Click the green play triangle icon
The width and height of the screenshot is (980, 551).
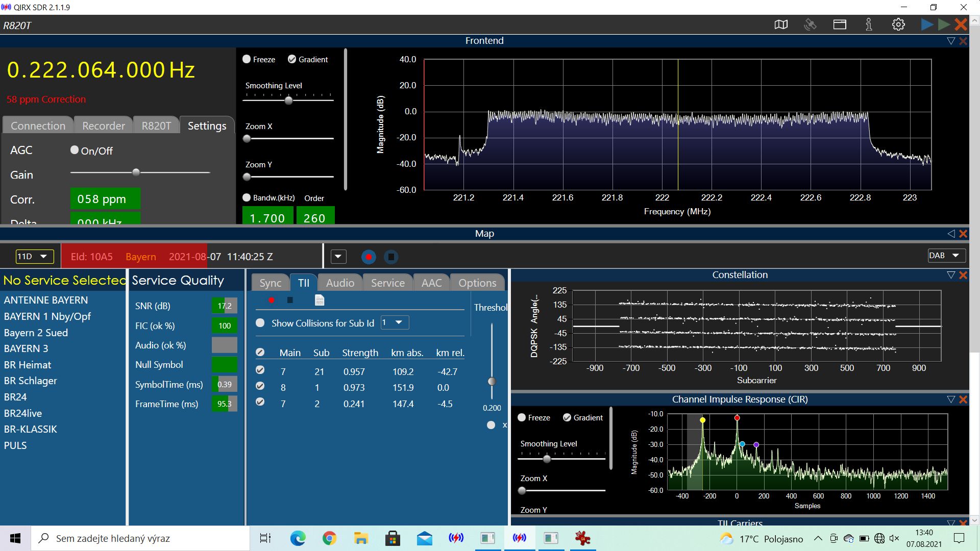tap(944, 24)
